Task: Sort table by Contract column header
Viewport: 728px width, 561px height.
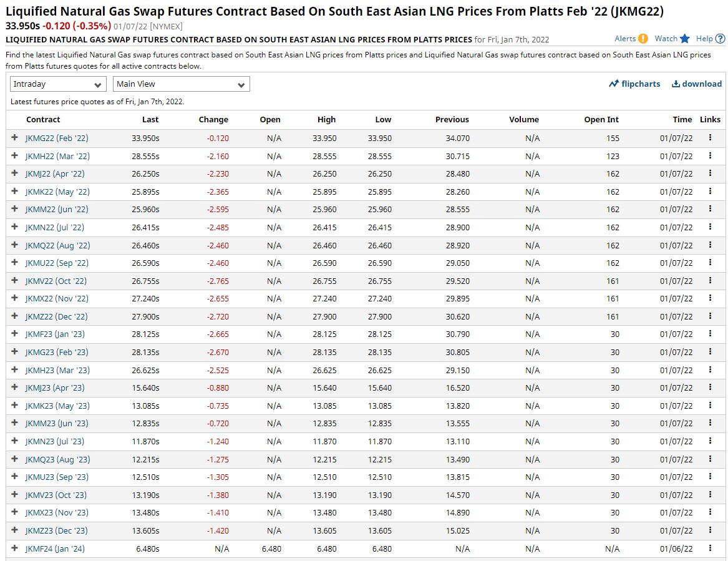Action: [x=43, y=119]
